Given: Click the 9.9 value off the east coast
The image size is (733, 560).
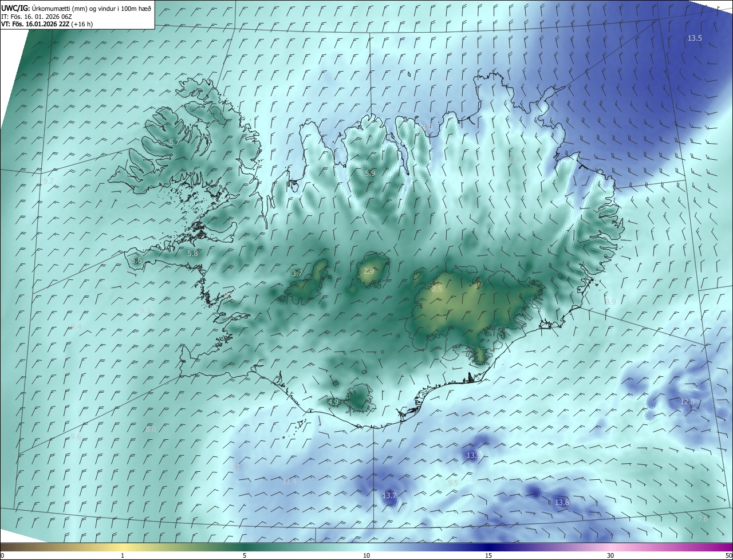Looking at the screenshot, I should pyautogui.click(x=610, y=302).
